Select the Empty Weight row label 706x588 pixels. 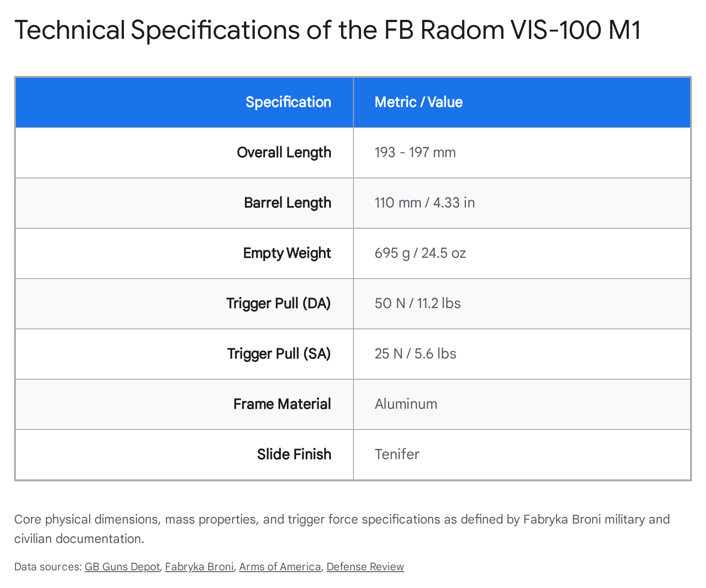point(287,253)
